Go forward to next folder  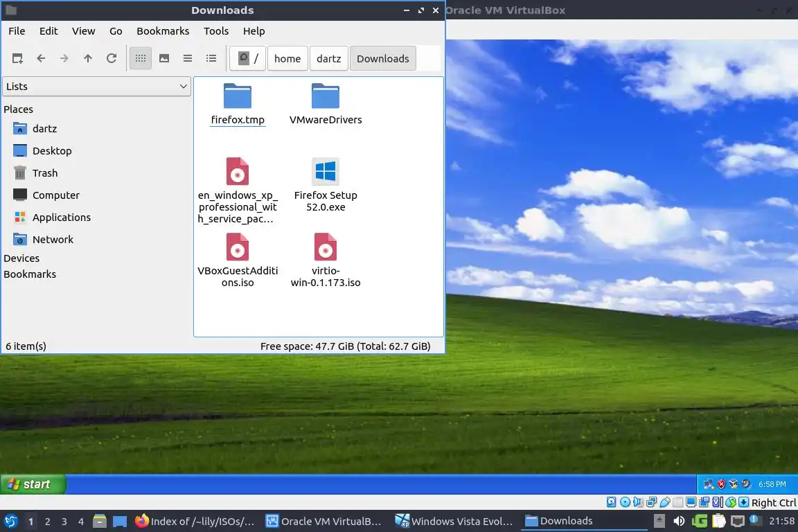click(x=64, y=59)
